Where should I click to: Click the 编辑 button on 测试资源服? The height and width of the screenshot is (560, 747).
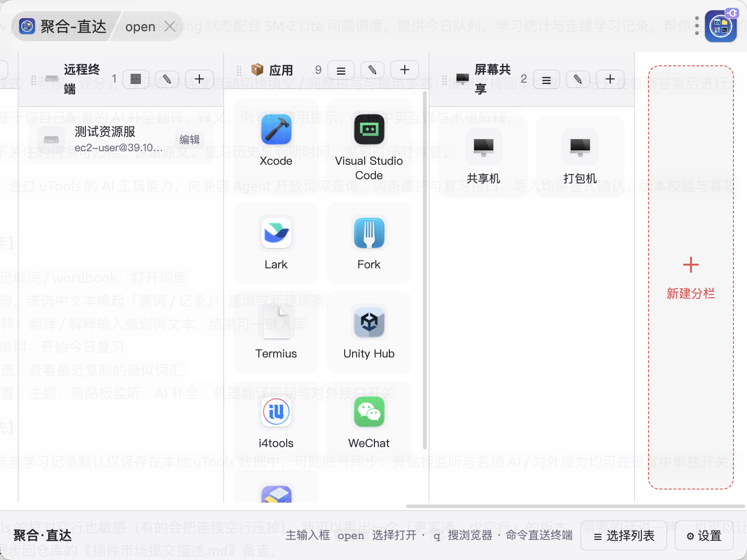pyautogui.click(x=189, y=140)
